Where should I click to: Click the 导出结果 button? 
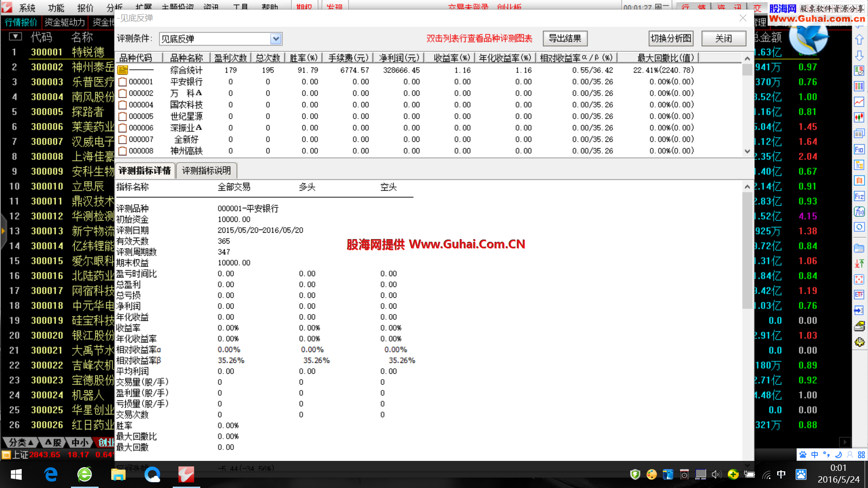click(565, 38)
